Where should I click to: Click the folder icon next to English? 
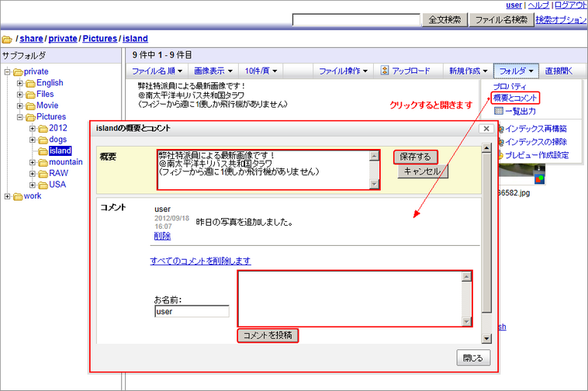pos(30,83)
